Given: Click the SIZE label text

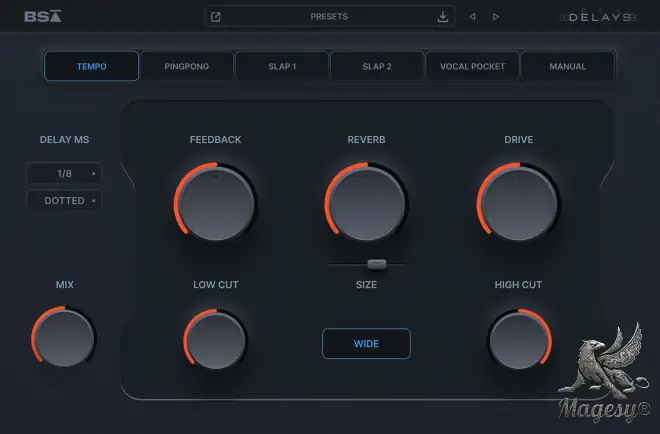Looking at the screenshot, I should coord(366,285).
